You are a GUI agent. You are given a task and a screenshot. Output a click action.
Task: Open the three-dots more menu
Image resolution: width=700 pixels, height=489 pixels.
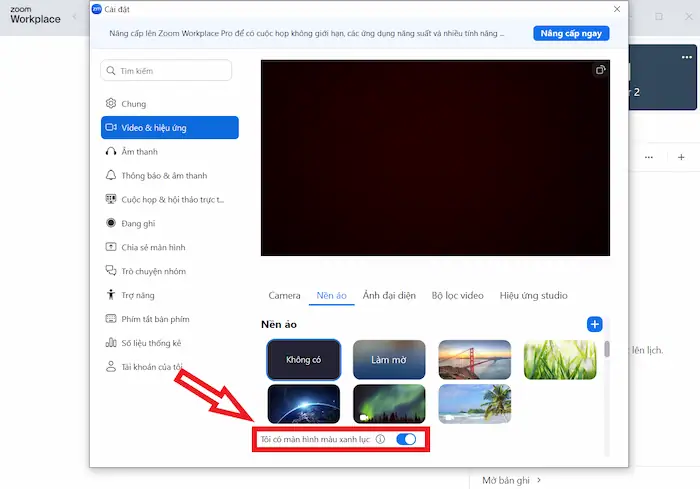(648, 158)
